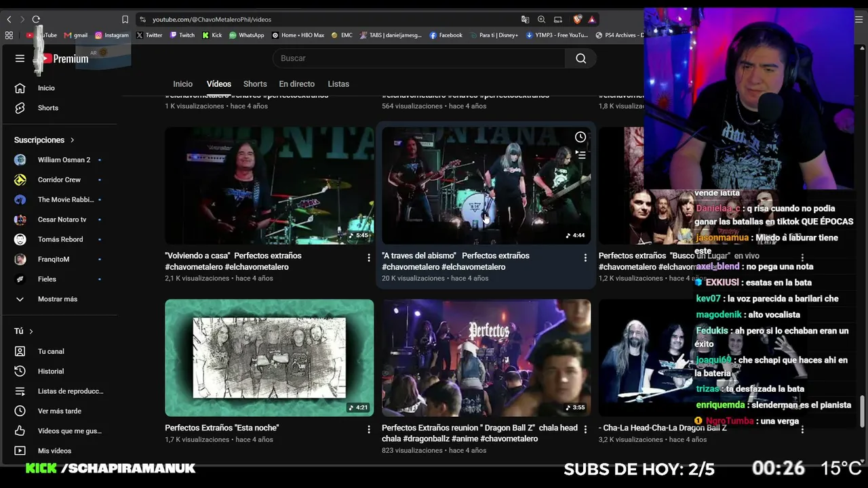Open the EMC bookmark

coord(342,35)
